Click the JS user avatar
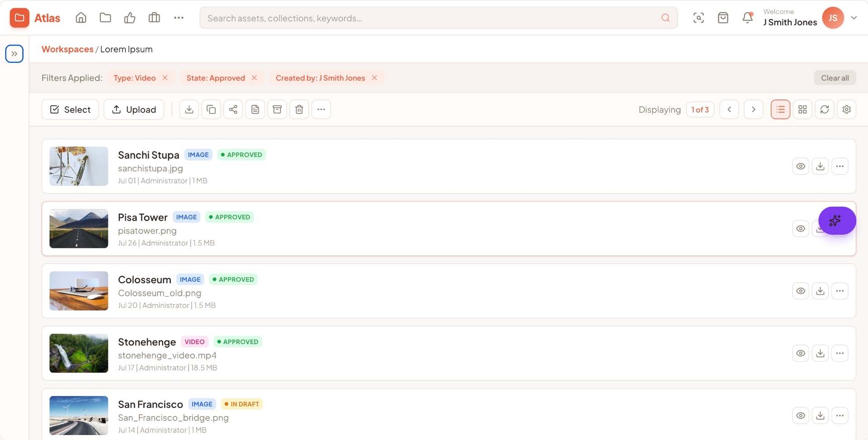The width and height of the screenshot is (868, 440). tap(833, 18)
